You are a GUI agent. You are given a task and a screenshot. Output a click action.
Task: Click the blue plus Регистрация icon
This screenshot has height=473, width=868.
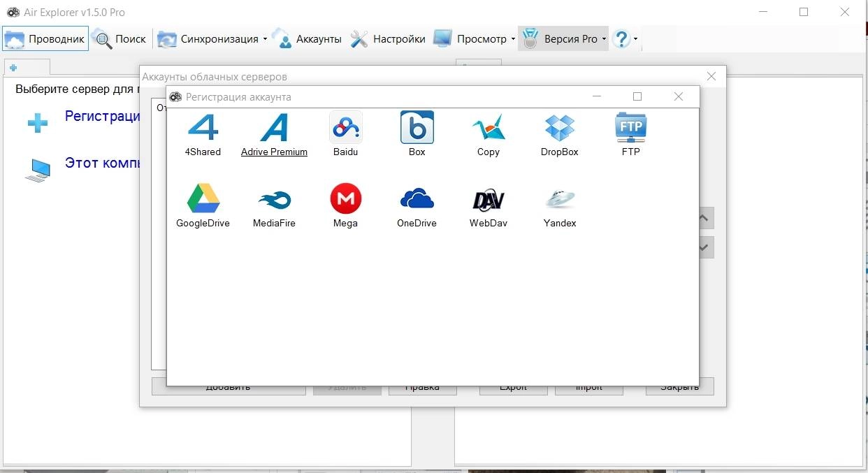pyautogui.click(x=38, y=124)
